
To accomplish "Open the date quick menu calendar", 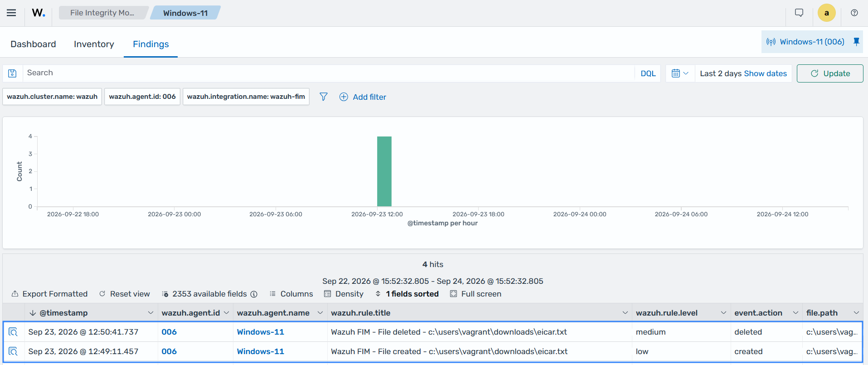I will click(680, 73).
